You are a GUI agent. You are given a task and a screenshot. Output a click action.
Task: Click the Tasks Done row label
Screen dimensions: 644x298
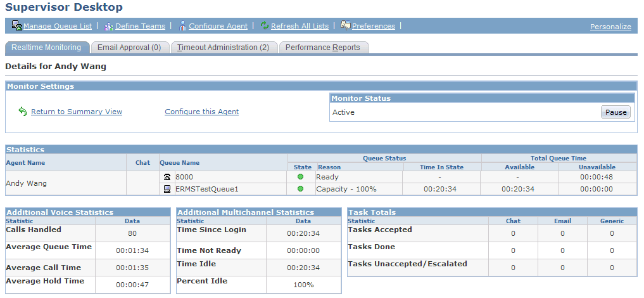pos(371,247)
